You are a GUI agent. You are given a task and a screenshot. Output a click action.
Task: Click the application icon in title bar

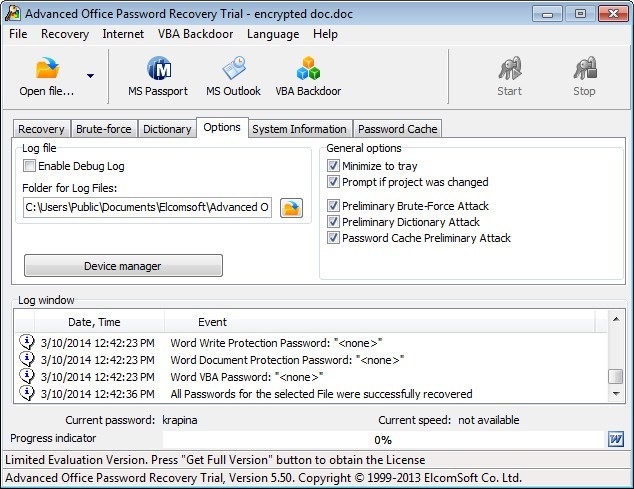(13, 13)
